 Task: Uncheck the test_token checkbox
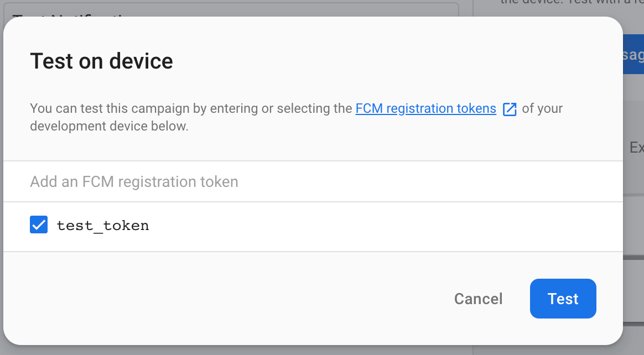click(39, 225)
